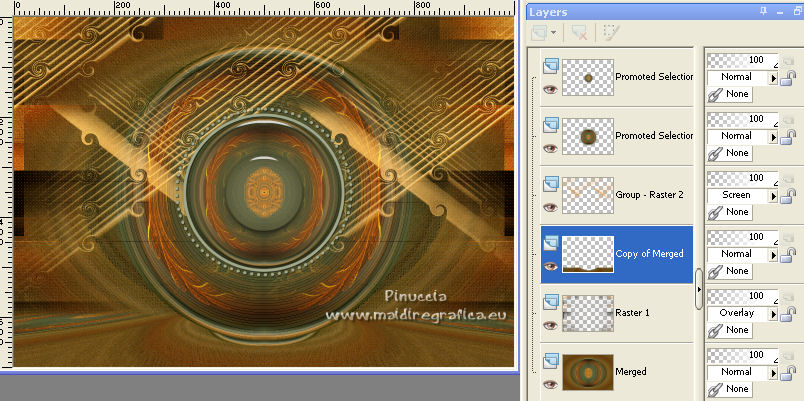This screenshot has width=804, height=401.
Task: Select the Raster 1 layer name
Action: tap(632, 313)
